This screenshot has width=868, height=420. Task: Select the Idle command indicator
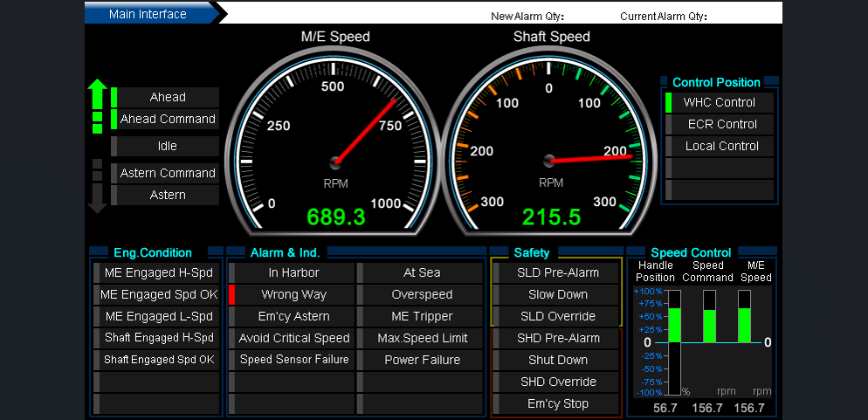(166, 146)
